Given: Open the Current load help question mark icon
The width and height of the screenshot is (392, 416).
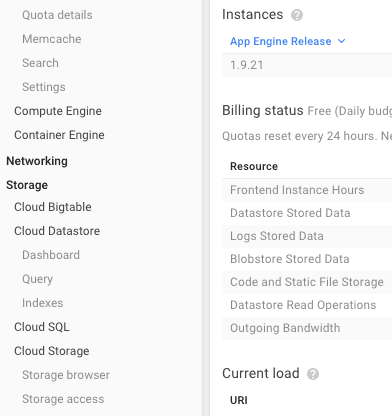Looking at the screenshot, I should click(313, 374).
